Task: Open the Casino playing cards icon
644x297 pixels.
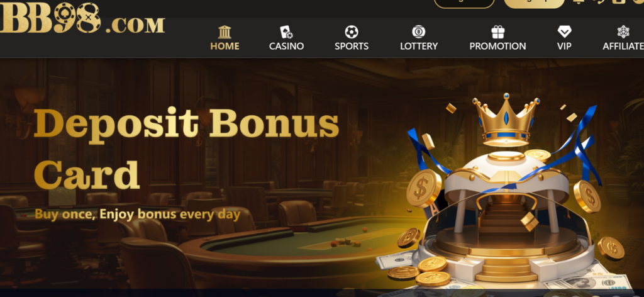Action: pyautogui.click(x=286, y=32)
